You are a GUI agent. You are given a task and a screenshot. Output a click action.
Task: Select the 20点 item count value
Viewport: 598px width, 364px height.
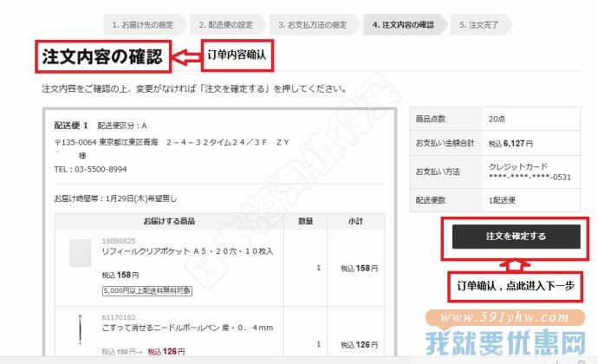click(x=497, y=119)
